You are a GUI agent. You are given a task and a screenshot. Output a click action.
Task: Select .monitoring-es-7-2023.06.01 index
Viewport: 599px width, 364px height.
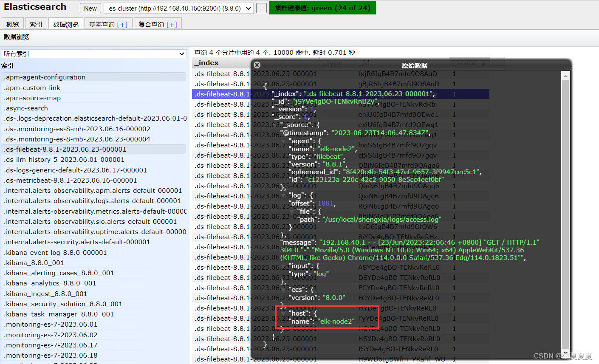click(94, 324)
